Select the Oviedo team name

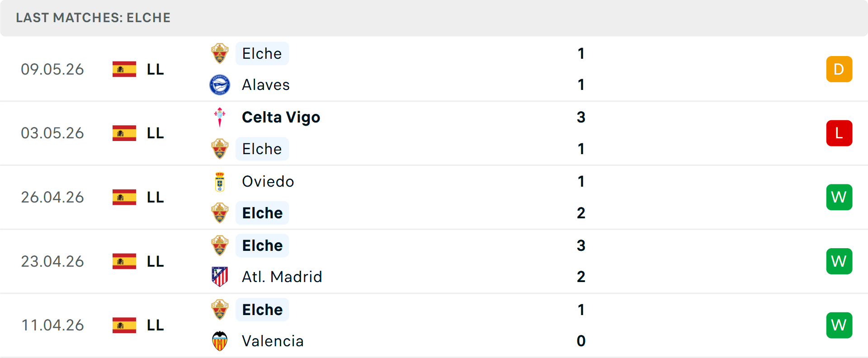tap(268, 182)
